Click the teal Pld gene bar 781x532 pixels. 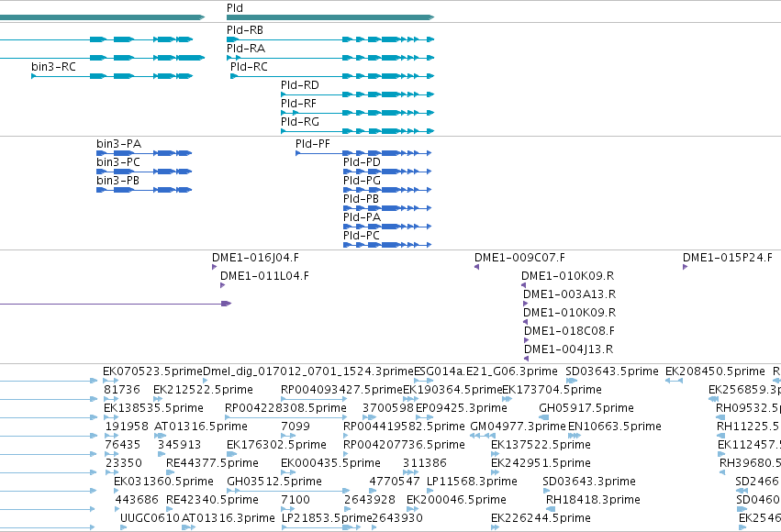(x=330, y=17)
